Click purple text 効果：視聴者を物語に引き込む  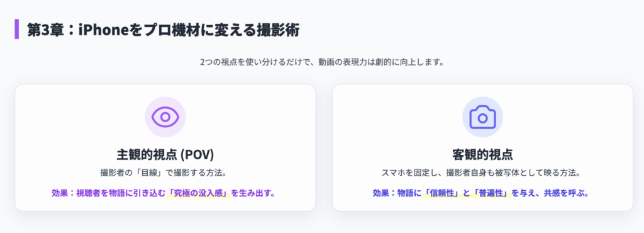[x=109, y=193]
